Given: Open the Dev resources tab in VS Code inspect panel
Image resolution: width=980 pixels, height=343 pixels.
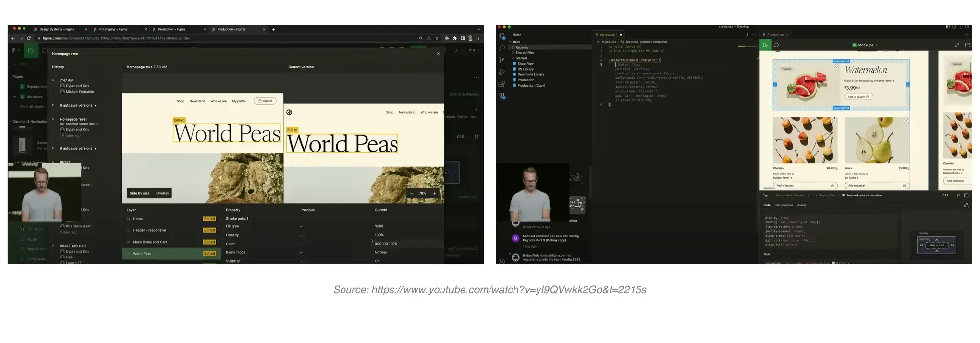Looking at the screenshot, I should click(784, 205).
